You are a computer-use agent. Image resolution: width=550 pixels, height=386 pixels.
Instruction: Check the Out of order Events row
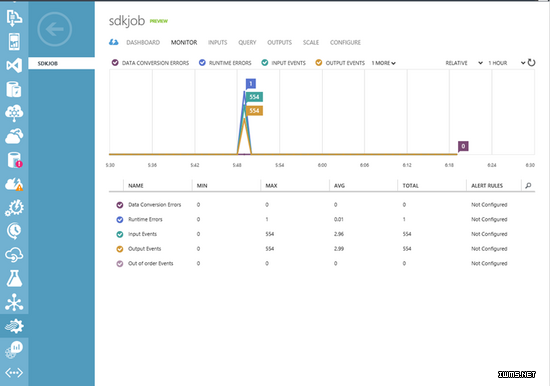click(120, 264)
